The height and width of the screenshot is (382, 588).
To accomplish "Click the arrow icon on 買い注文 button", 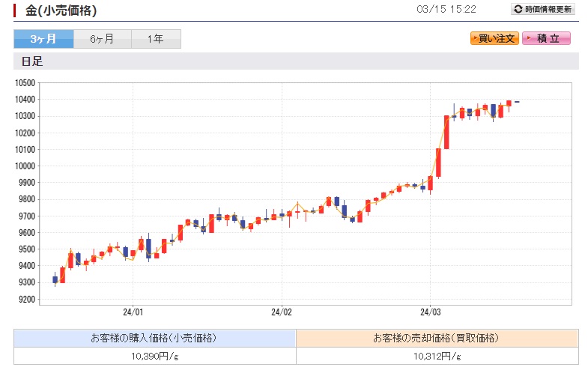I will pos(476,38).
